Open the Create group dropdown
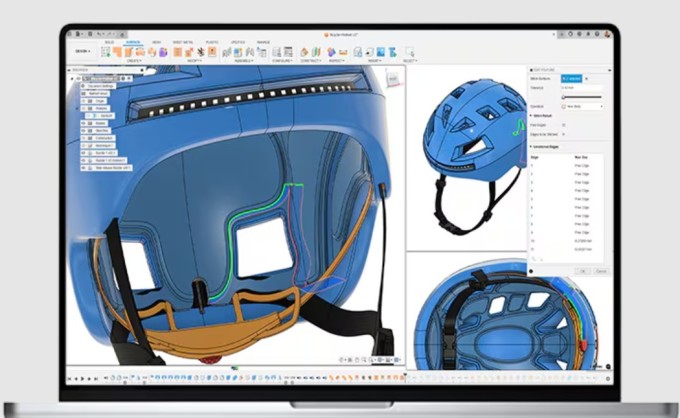 pyautogui.click(x=134, y=61)
